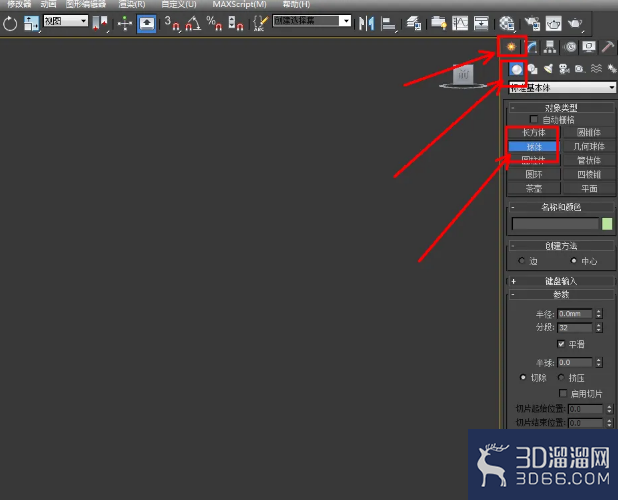Switch to the Hierarchy panel tab

point(550,47)
